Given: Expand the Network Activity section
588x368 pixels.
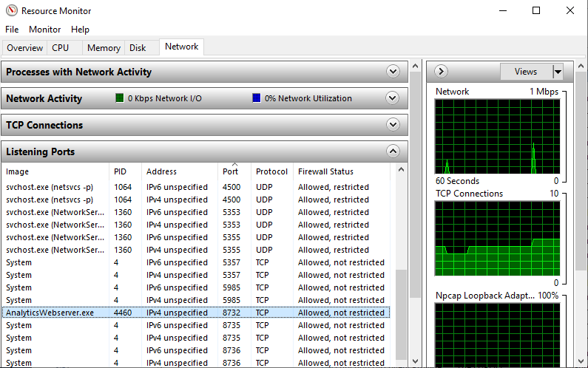Looking at the screenshot, I should point(393,98).
